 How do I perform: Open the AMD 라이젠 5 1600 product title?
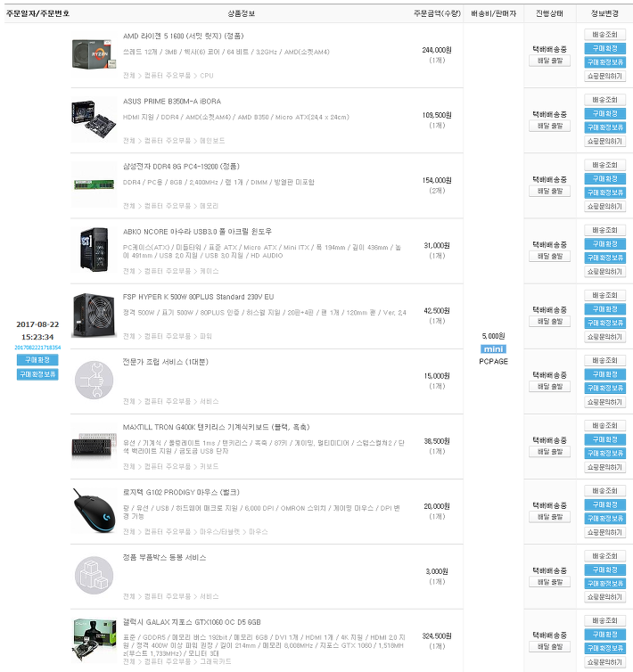pyautogui.click(x=183, y=36)
